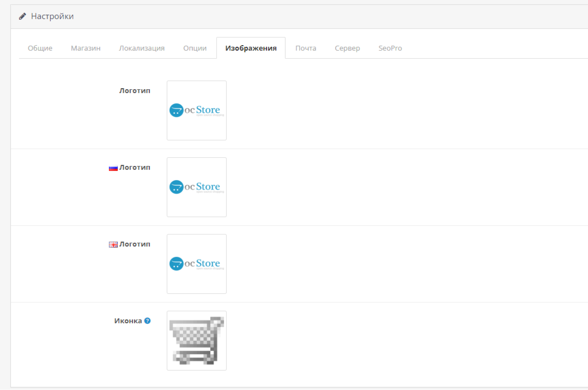Screen dimensions: 588x390
Task: Click the pencil icon beside Настройки
Action: (x=22, y=16)
